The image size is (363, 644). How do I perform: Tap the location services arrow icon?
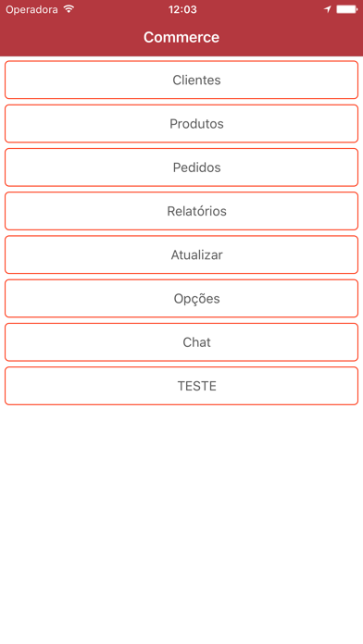(327, 9)
